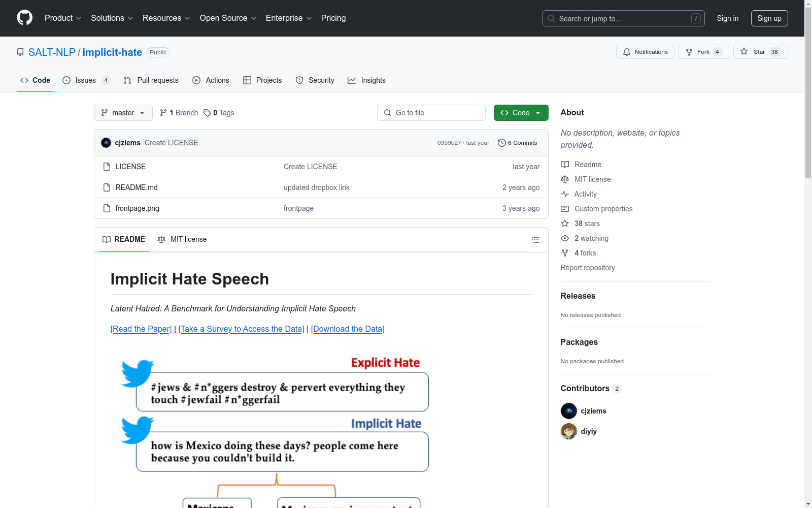Expand the Open Source menu
Screen dimensions: 812x508
click(x=228, y=18)
